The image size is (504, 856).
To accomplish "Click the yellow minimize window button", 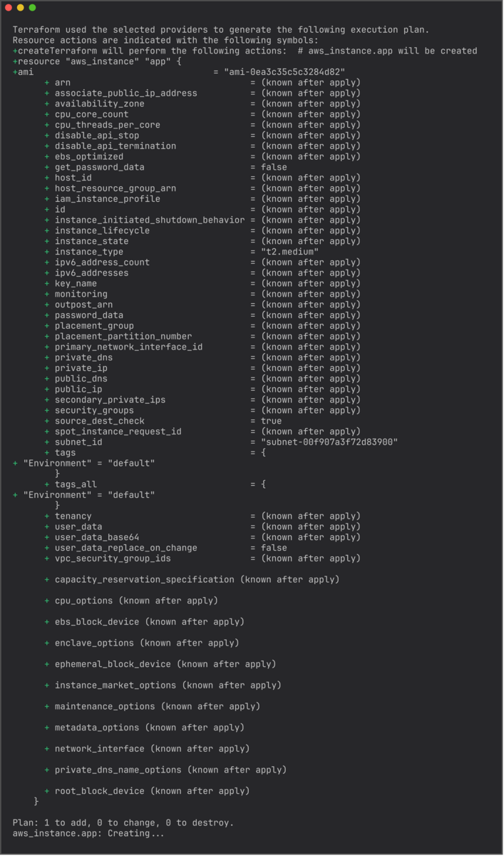I will (x=20, y=8).
